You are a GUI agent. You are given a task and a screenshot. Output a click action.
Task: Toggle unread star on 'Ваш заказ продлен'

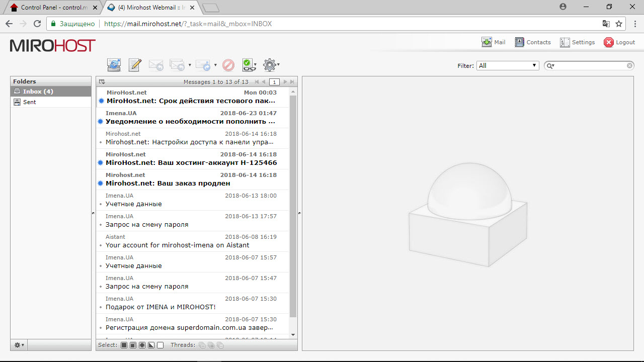pos(101,184)
